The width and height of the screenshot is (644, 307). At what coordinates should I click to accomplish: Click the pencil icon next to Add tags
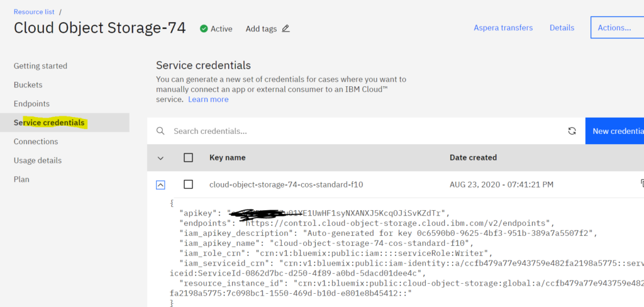(286, 29)
